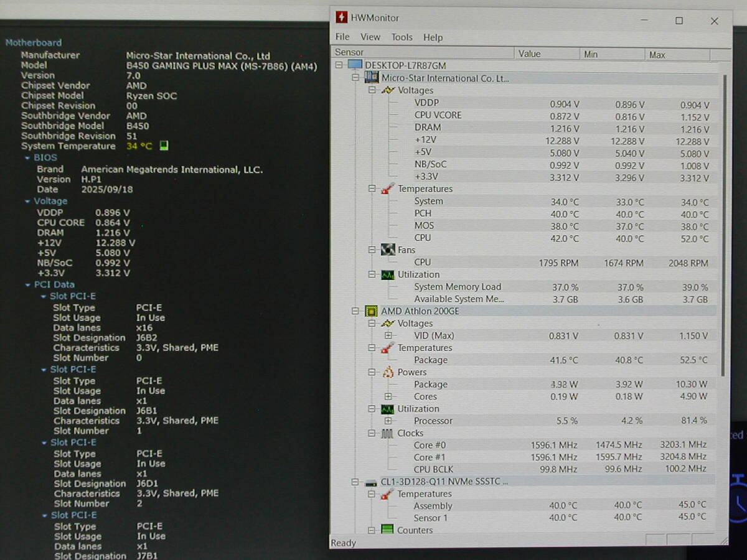Expand the Processor utilization entry
Screen dimensions: 747x560
pos(388,421)
